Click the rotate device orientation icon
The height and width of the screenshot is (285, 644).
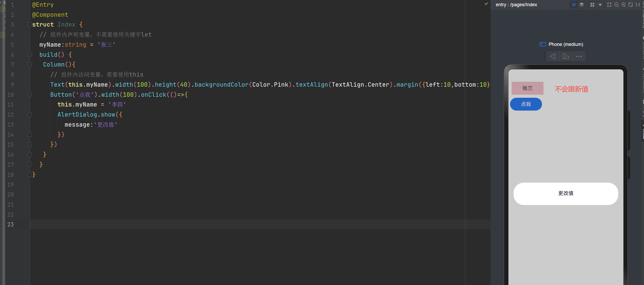coord(566,56)
